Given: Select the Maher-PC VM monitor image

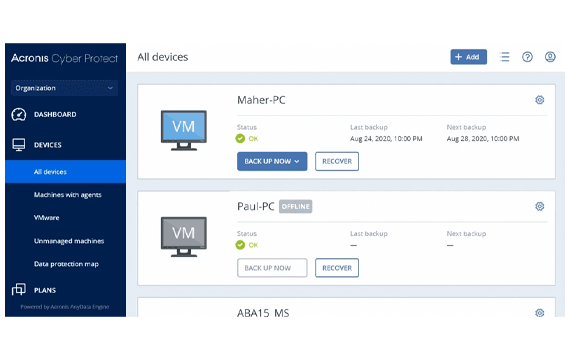Looking at the screenshot, I should [x=184, y=130].
